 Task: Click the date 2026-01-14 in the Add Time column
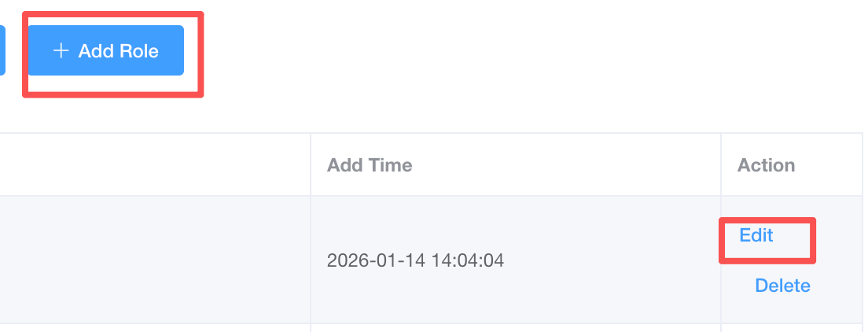coord(374,260)
